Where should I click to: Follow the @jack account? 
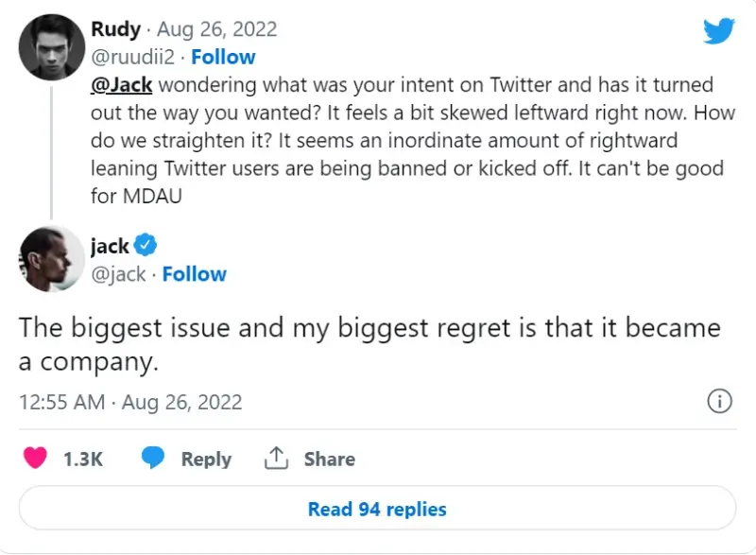pyautogui.click(x=195, y=274)
